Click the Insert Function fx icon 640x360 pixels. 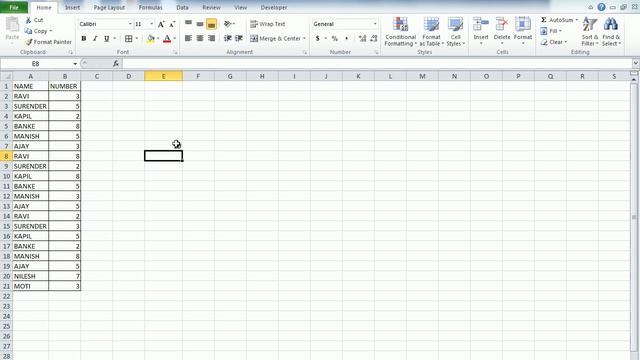[116, 64]
